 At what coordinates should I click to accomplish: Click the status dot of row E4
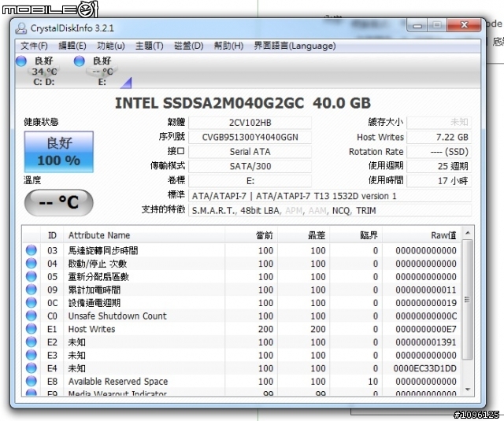(31, 368)
